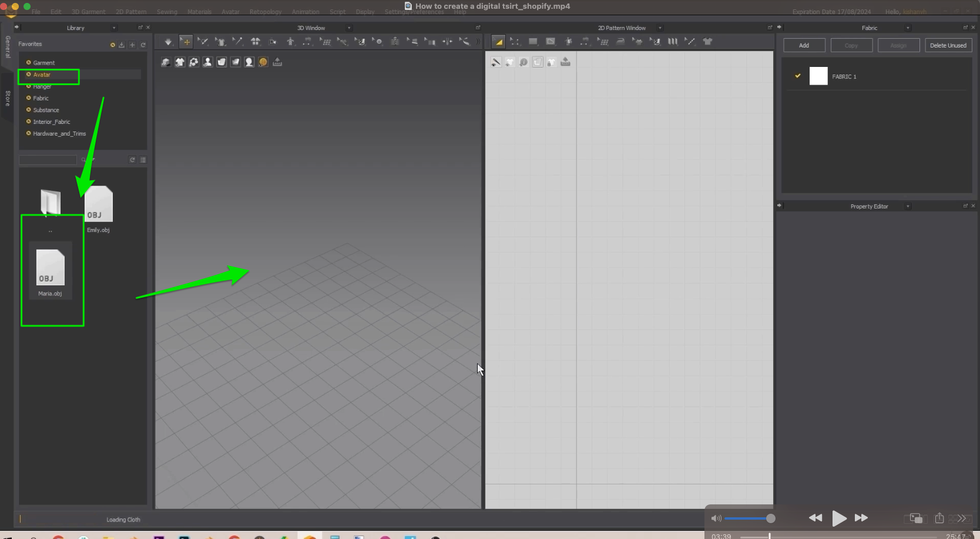The height and width of the screenshot is (539, 980).
Task: Toggle the avatar head display icon in 3D window
Action: (249, 62)
